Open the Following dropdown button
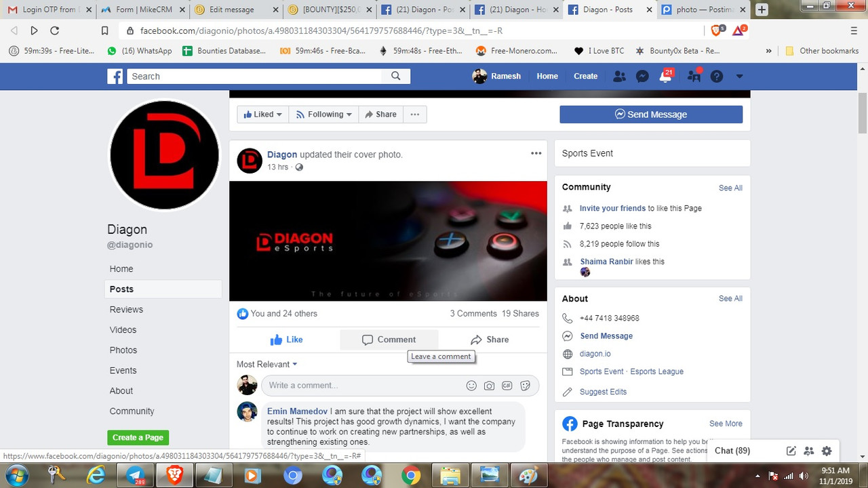Viewport: 868px width, 488px height. [324, 115]
